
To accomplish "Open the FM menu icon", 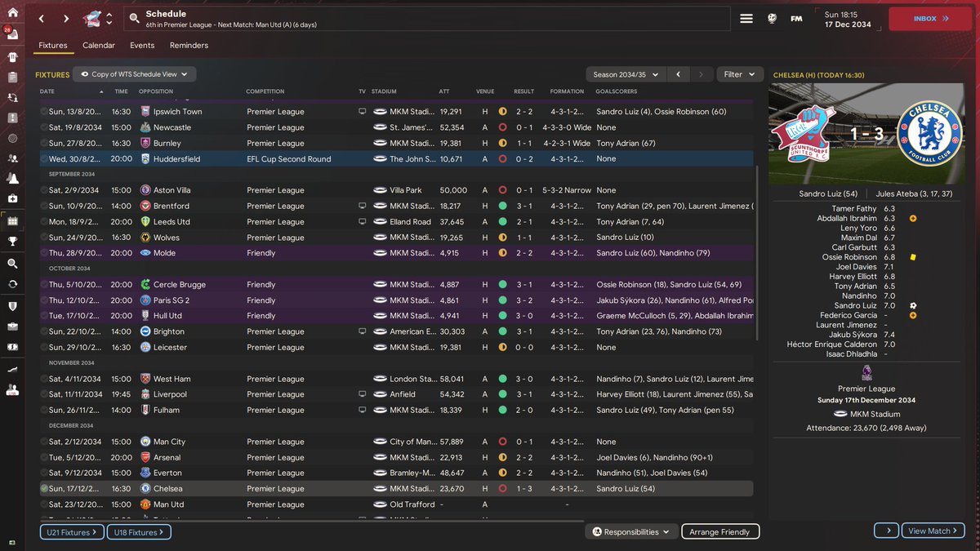I will click(x=796, y=18).
